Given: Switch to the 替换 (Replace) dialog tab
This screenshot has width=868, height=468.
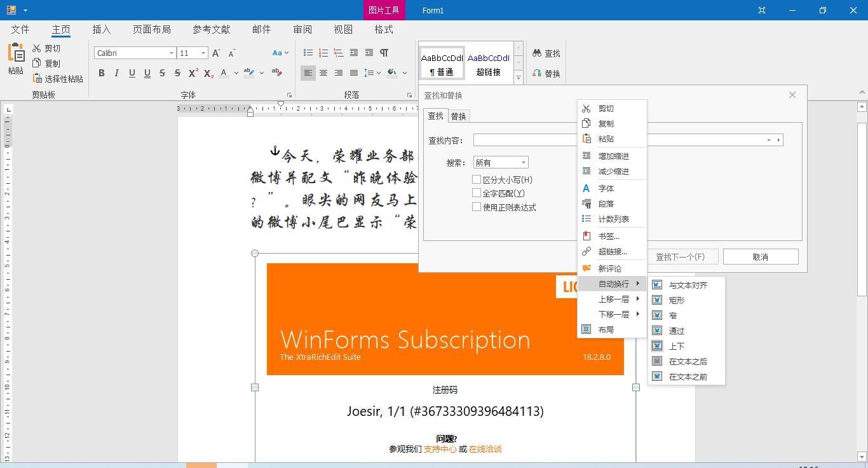Looking at the screenshot, I should (458, 116).
